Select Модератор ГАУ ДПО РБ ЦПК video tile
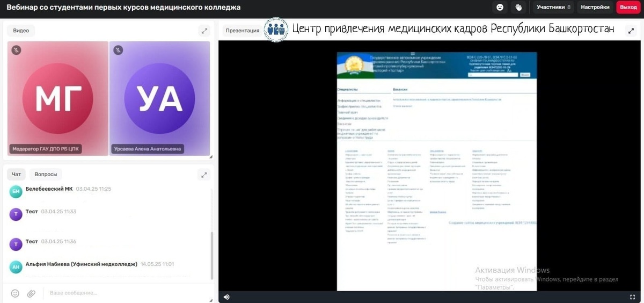 [58, 98]
